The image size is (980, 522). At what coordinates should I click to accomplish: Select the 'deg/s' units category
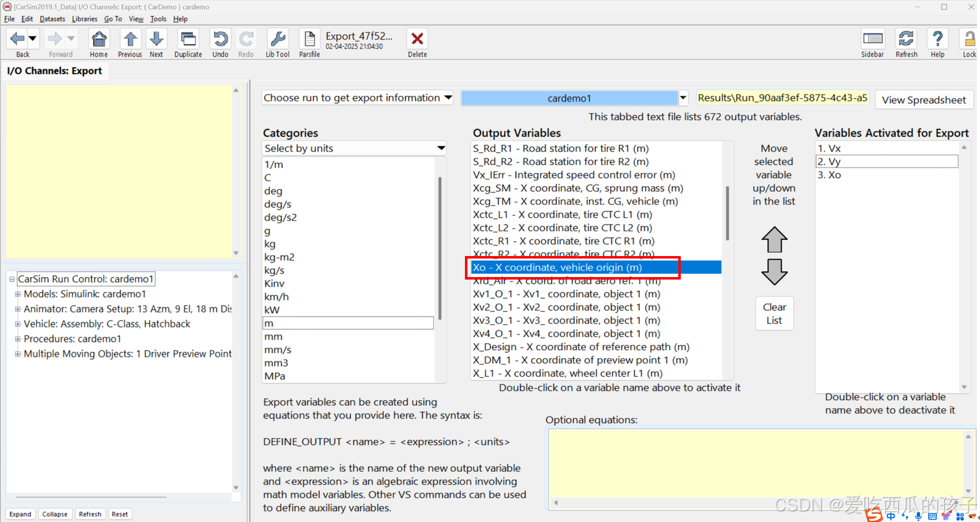(x=278, y=204)
